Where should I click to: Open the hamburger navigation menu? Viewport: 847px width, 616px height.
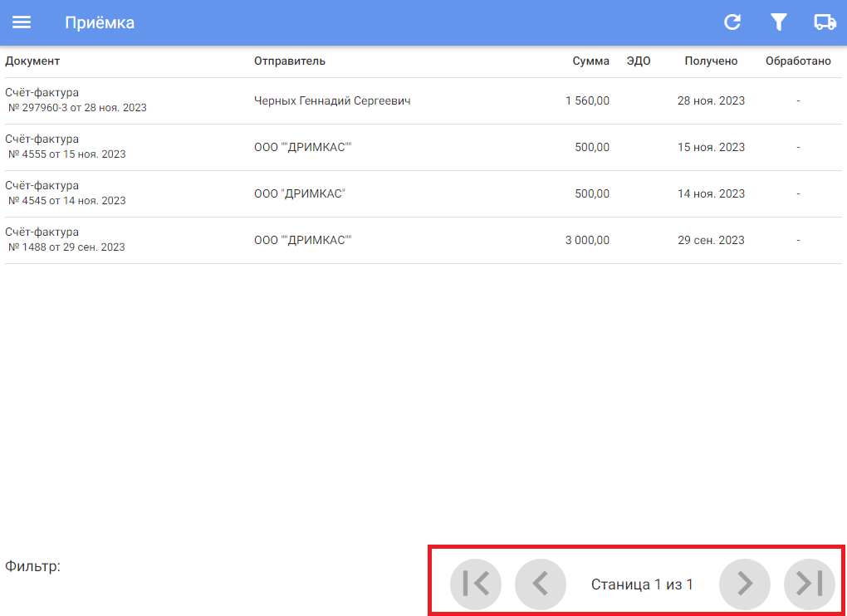click(x=22, y=22)
